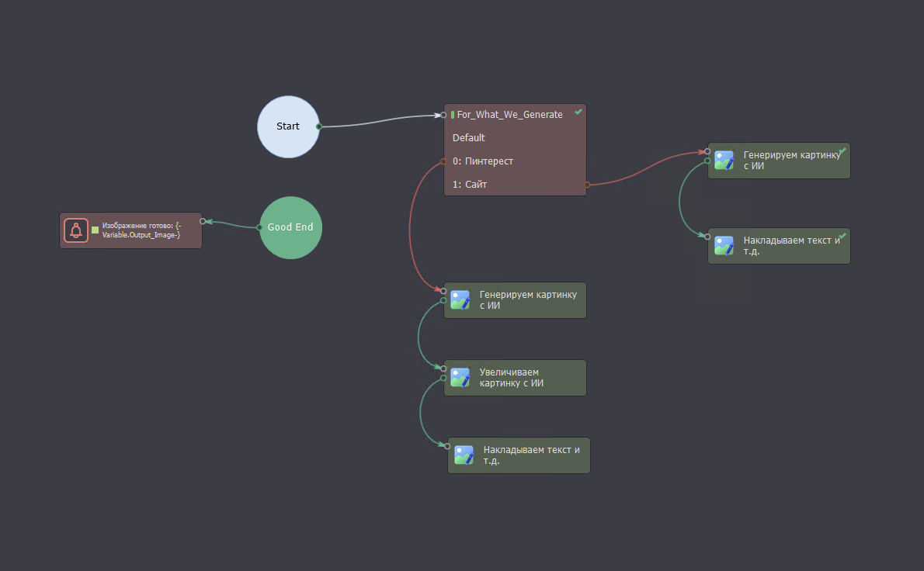This screenshot has height=571, width=924.
Task: Select the Good End node circle
Action: pos(290,227)
